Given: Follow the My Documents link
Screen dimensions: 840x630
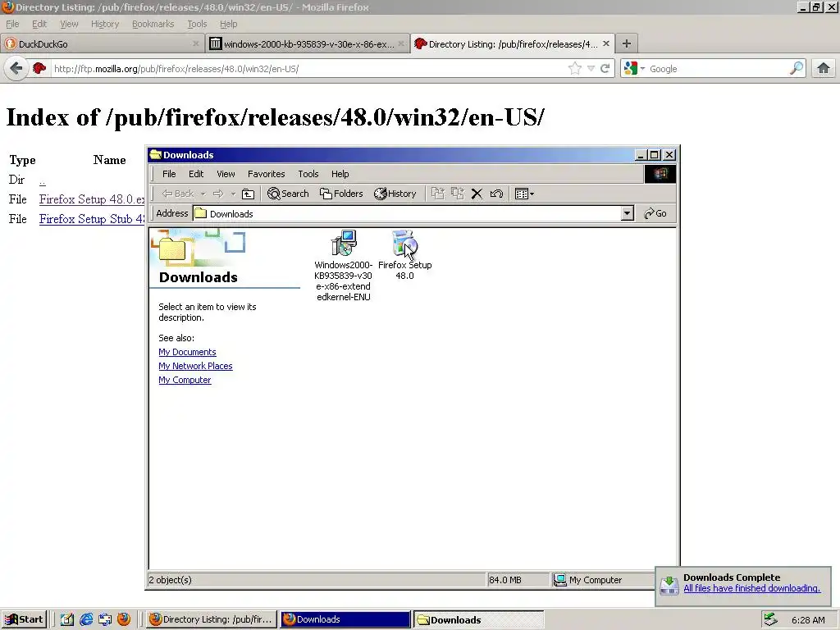Looking at the screenshot, I should 188,352.
